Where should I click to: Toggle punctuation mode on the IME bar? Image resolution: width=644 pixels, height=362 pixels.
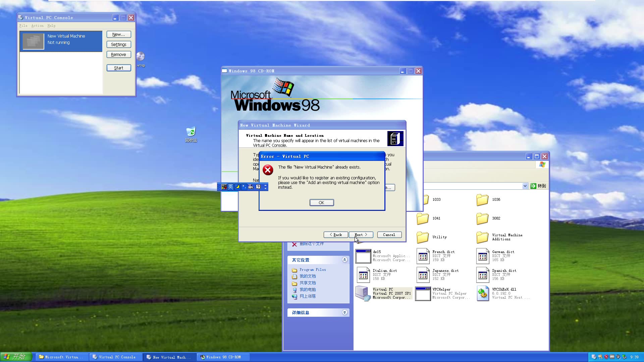[244, 187]
